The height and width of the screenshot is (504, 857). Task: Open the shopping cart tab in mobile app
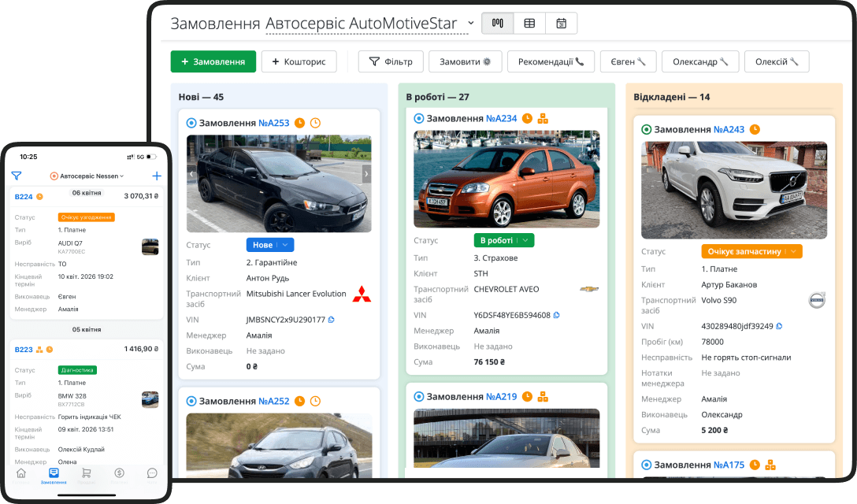coord(87,475)
